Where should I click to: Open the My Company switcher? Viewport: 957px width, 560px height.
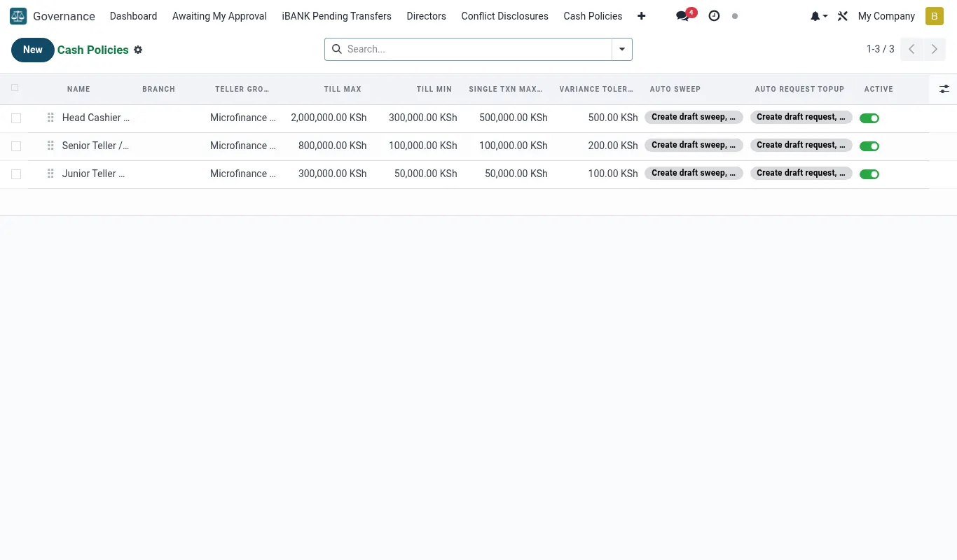click(x=886, y=16)
